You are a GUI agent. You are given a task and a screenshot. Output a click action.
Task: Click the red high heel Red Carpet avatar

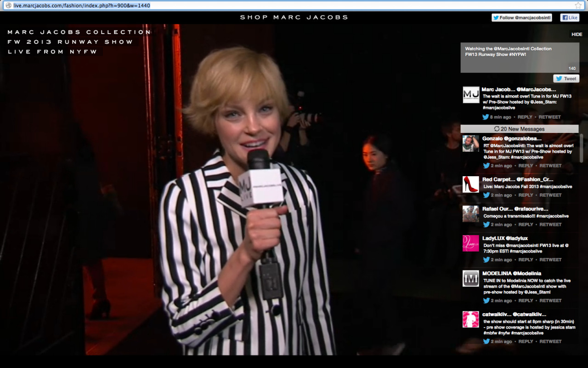point(471,184)
